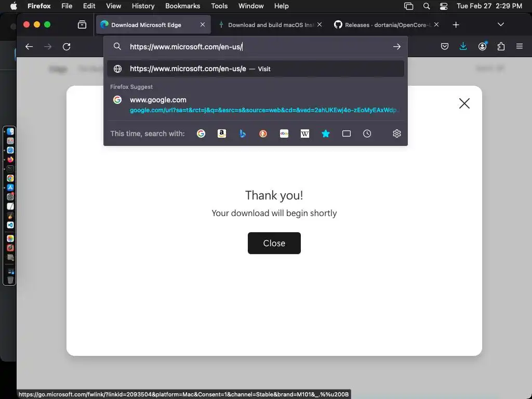This screenshot has width=532, height=399.
Task: Open Terminal from the Dock
Action: pos(10,169)
